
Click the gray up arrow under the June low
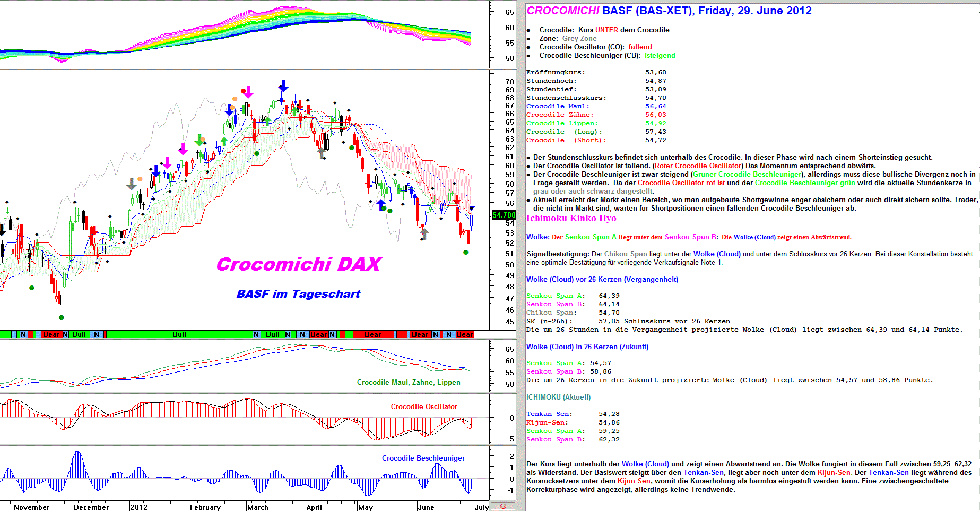[x=424, y=233]
